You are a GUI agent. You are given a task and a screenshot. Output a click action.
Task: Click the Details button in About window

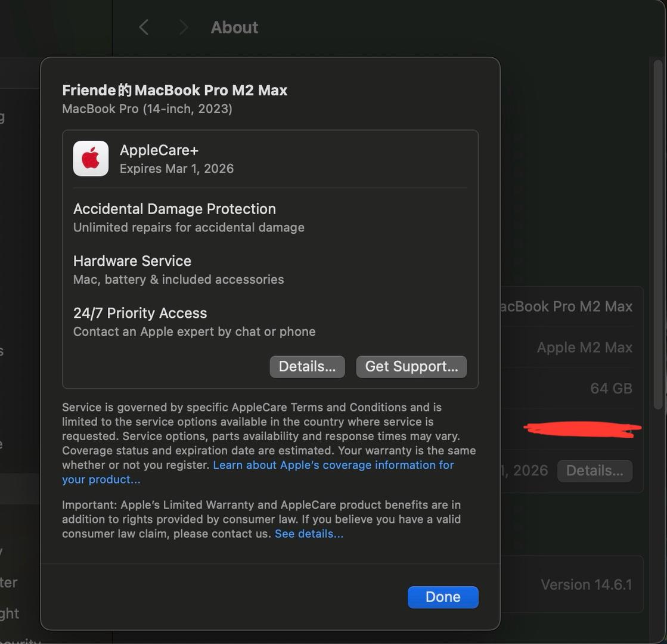pyautogui.click(x=595, y=470)
